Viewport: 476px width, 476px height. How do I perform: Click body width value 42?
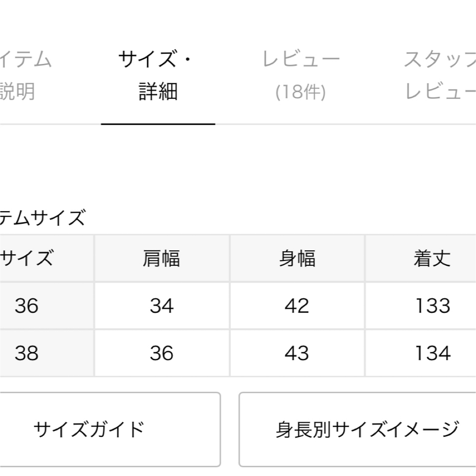(x=297, y=305)
